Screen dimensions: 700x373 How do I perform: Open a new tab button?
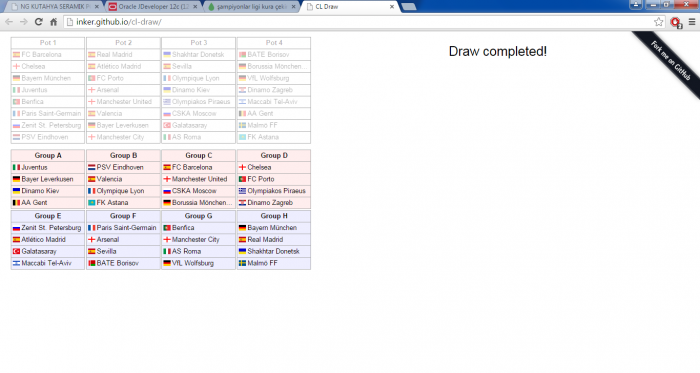(408, 7)
